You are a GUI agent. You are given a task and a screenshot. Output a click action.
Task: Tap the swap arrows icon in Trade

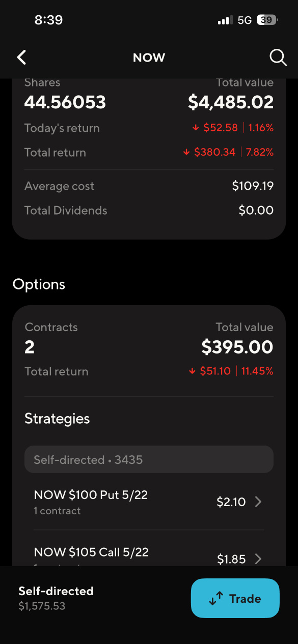pos(216,599)
